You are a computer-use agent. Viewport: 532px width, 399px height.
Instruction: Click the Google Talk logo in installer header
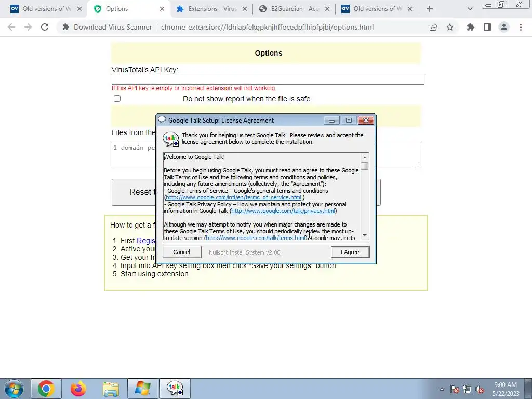pos(170,139)
